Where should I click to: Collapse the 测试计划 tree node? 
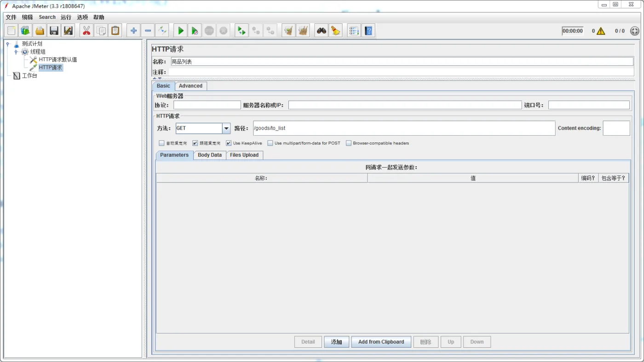click(7, 44)
